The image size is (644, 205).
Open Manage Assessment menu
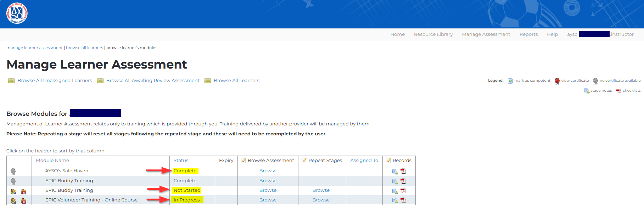click(x=486, y=34)
